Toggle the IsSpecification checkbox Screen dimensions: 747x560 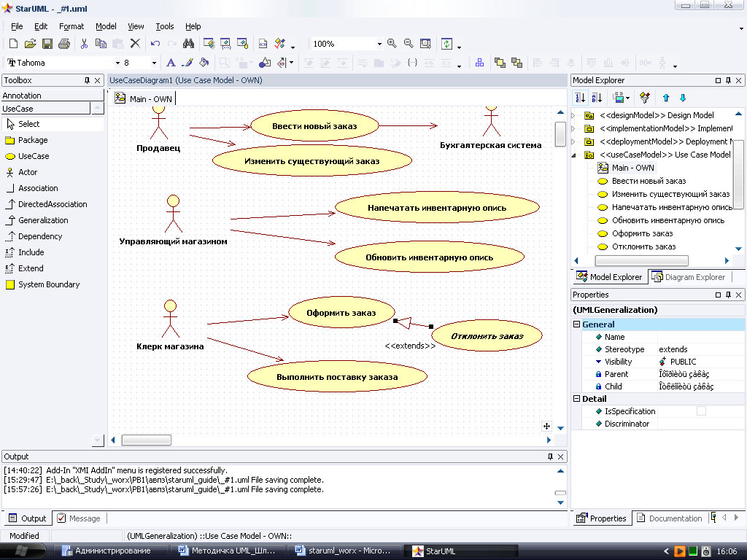point(701,411)
